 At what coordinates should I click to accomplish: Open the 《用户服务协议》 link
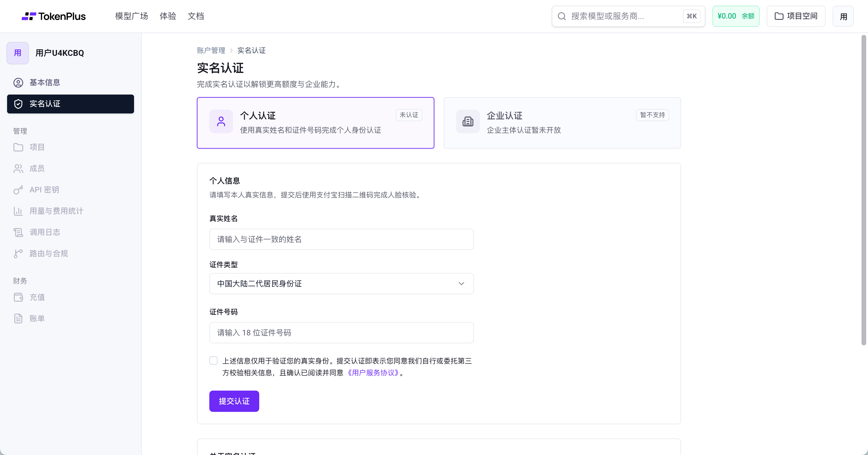[x=373, y=373]
